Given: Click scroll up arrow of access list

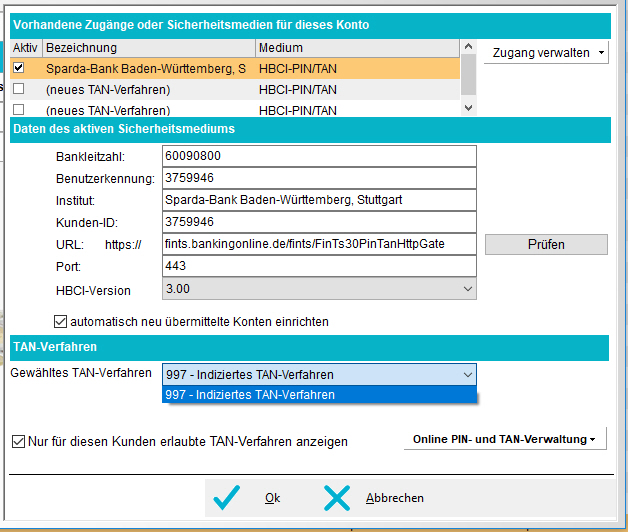Looking at the screenshot, I should pos(469,46).
